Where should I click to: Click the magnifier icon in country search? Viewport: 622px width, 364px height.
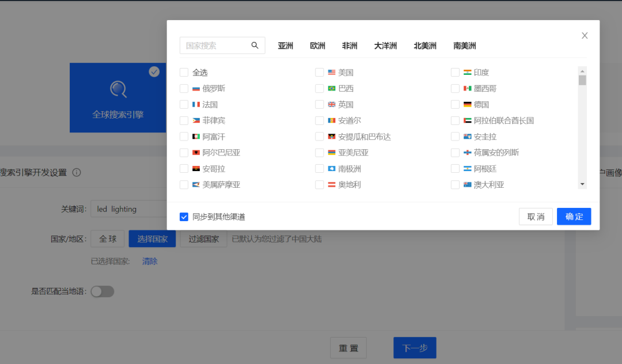coord(255,45)
